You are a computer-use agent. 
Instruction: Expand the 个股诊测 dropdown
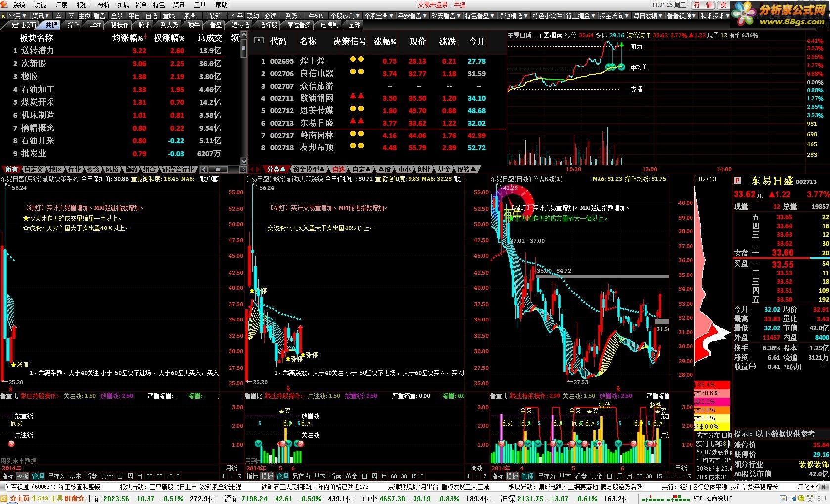tap(345, 16)
